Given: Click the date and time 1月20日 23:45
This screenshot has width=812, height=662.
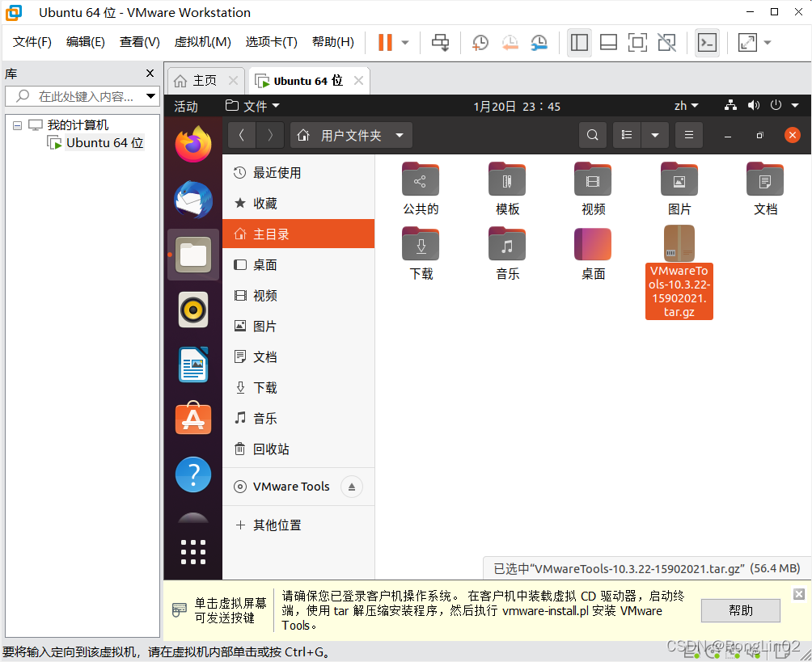Looking at the screenshot, I should (x=516, y=107).
